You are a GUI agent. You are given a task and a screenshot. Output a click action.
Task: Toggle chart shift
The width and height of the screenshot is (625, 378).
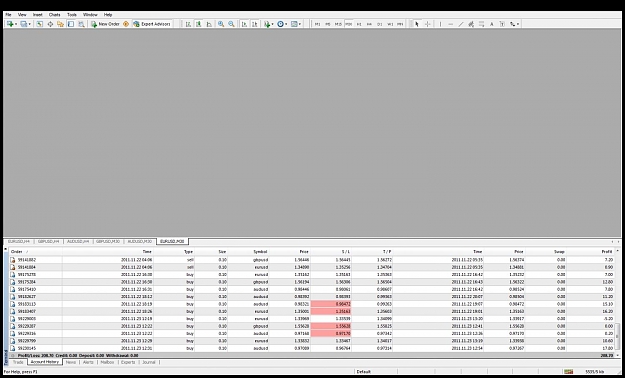[x=255, y=24]
